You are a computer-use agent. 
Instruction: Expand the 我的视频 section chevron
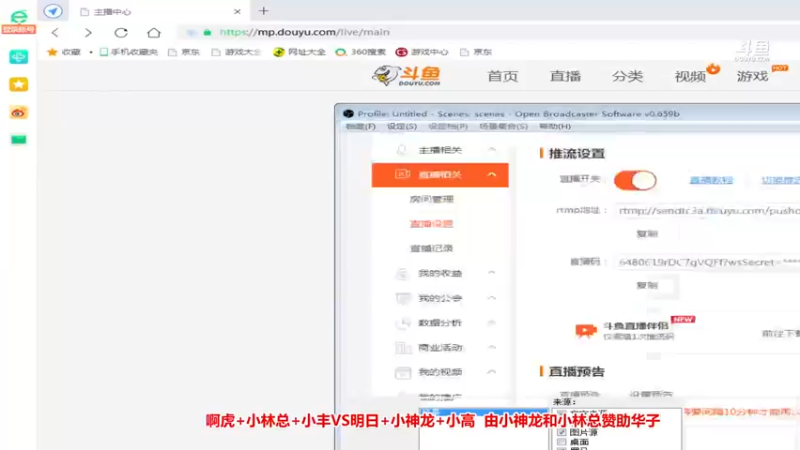(x=492, y=372)
